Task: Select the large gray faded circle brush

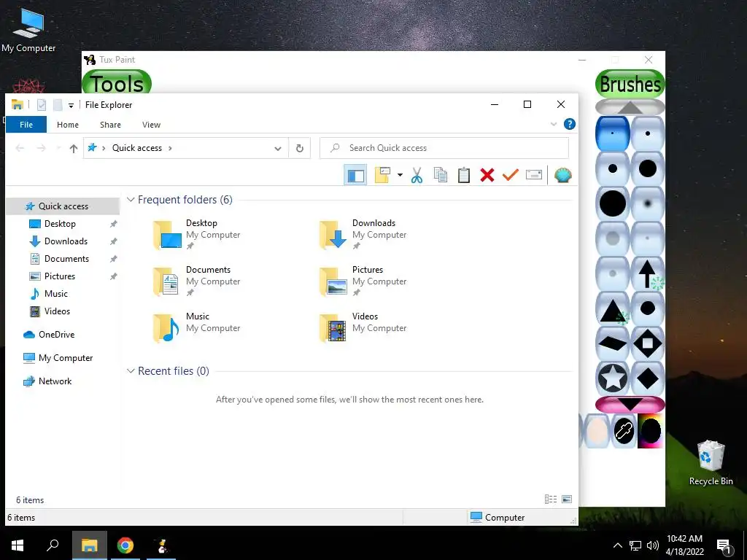Action: coord(613,238)
